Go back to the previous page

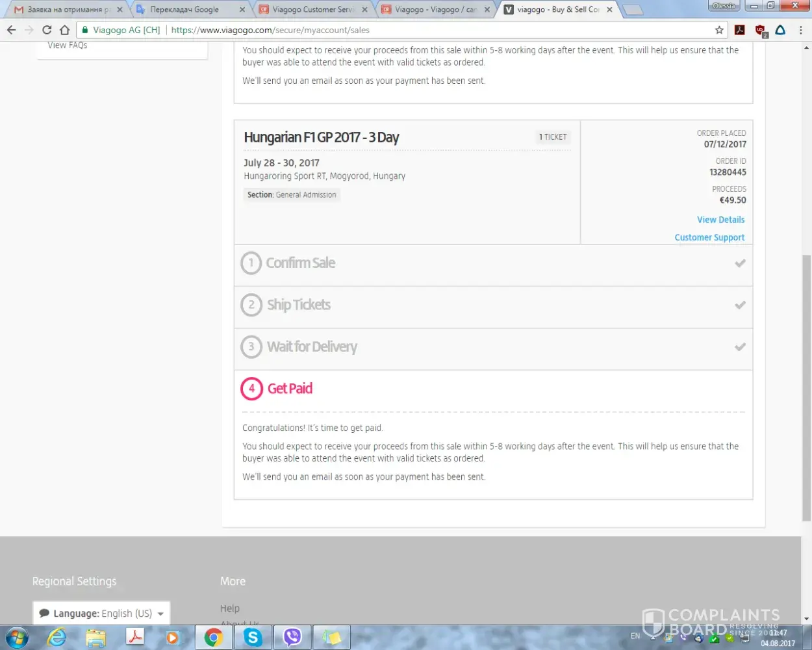pyautogui.click(x=11, y=30)
